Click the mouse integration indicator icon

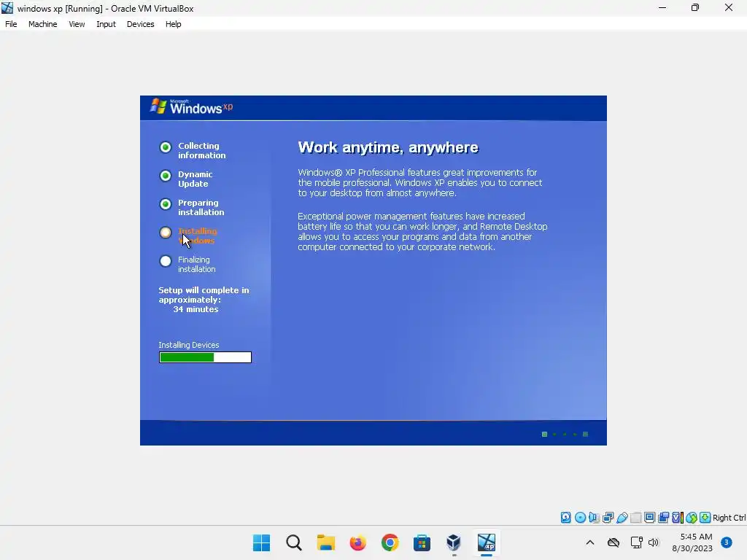692,518
